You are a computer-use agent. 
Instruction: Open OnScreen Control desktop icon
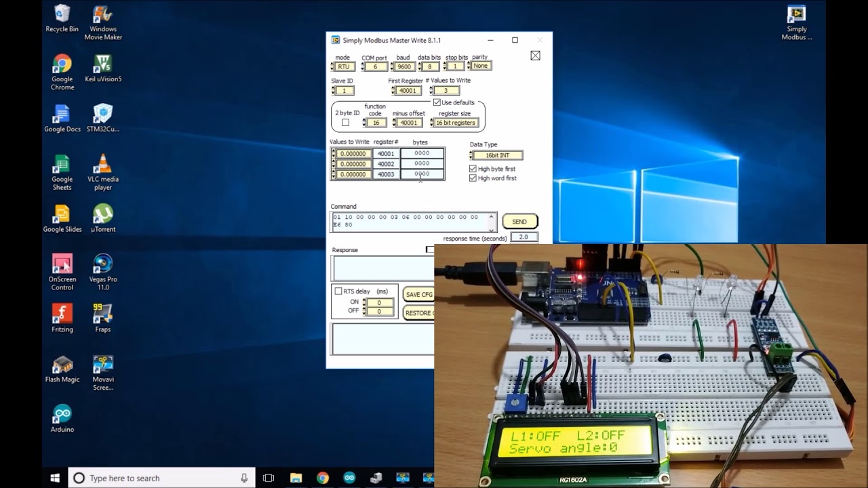point(62,272)
